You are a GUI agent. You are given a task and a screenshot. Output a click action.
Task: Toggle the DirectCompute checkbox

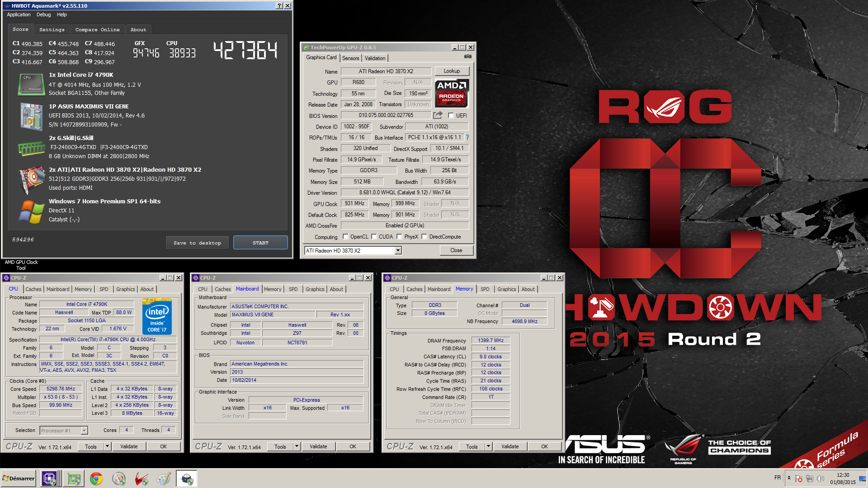[x=425, y=236]
